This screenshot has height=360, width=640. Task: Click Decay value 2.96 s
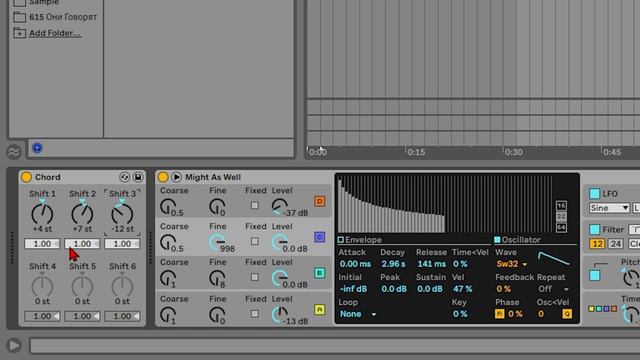coord(393,264)
